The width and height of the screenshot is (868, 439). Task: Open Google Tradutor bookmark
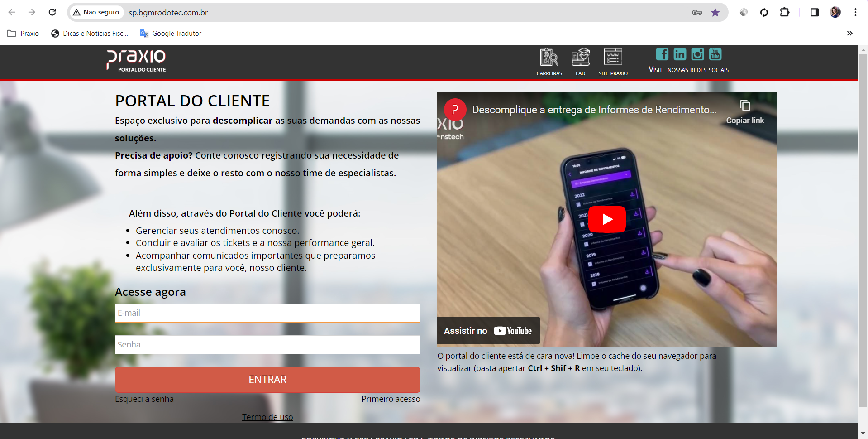[171, 34]
